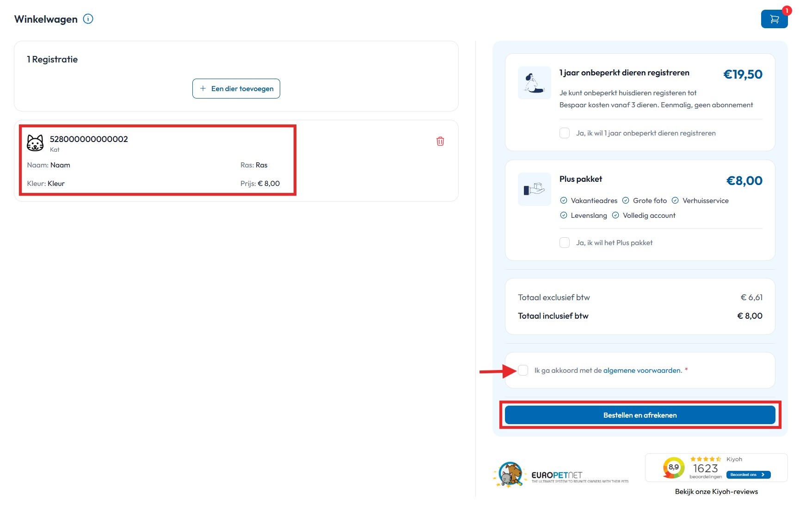This screenshot has width=812, height=512.
Task: Click the Plus pakket title
Action: (580, 179)
